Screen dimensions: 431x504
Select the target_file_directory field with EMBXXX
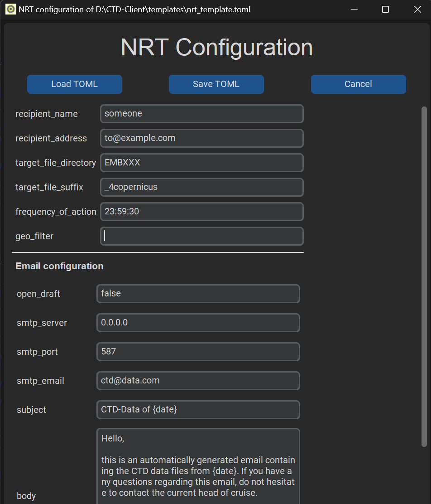click(201, 163)
